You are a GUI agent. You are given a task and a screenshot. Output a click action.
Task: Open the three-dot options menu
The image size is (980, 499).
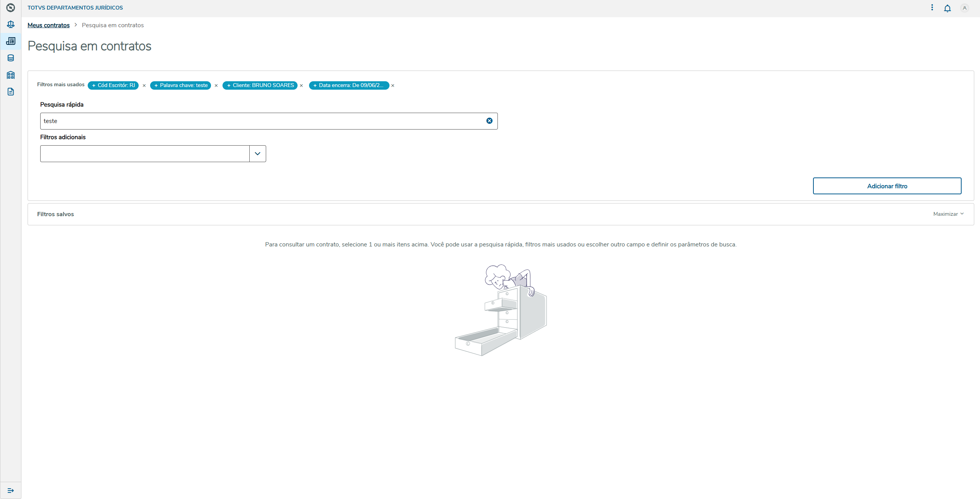(x=932, y=8)
